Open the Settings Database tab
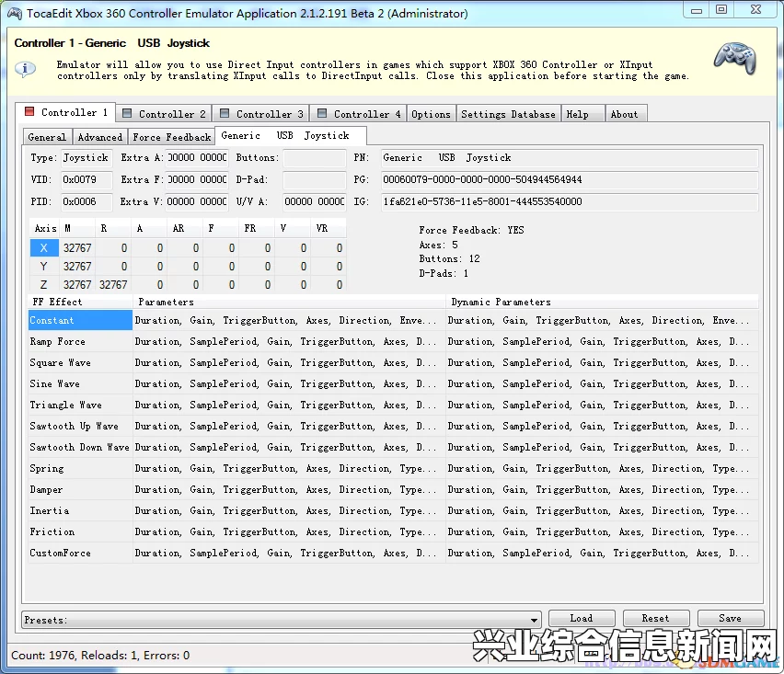This screenshot has width=784, height=674. click(508, 114)
